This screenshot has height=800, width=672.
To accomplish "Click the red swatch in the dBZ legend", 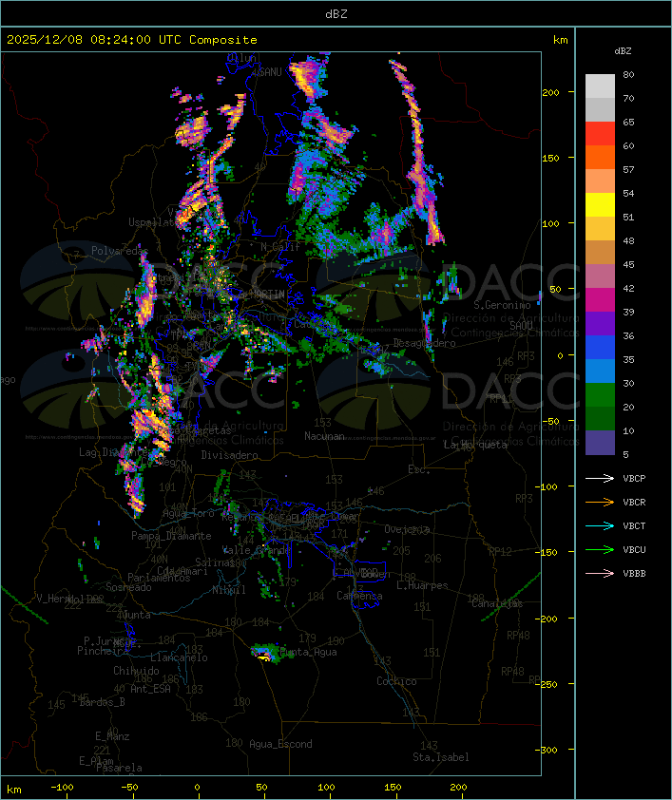I will 600,134.
